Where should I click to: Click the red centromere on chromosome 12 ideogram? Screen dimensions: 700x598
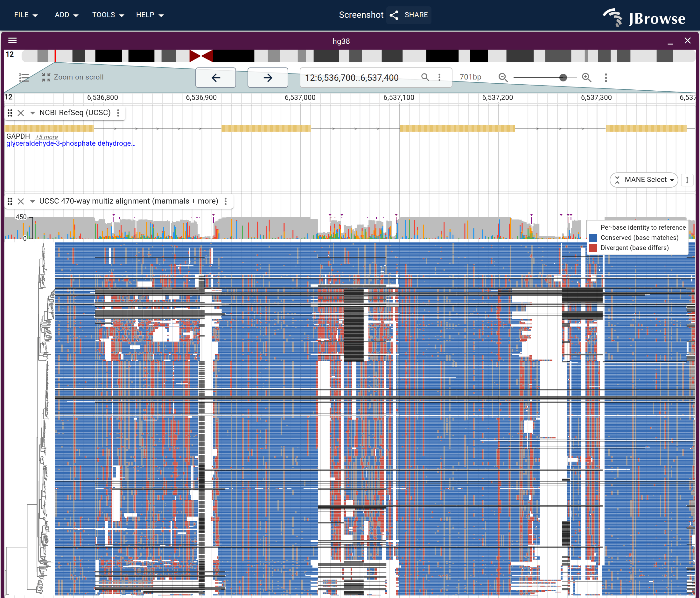(201, 56)
